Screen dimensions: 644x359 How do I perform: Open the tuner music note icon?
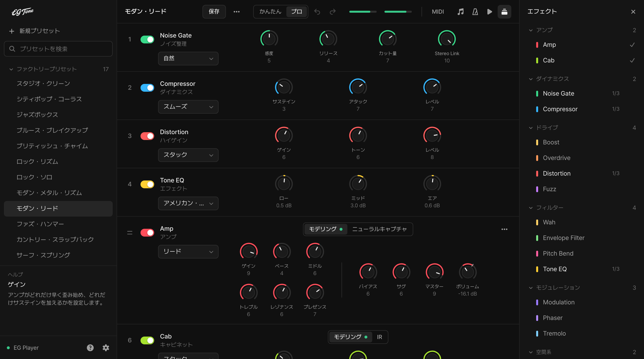click(x=461, y=11)
